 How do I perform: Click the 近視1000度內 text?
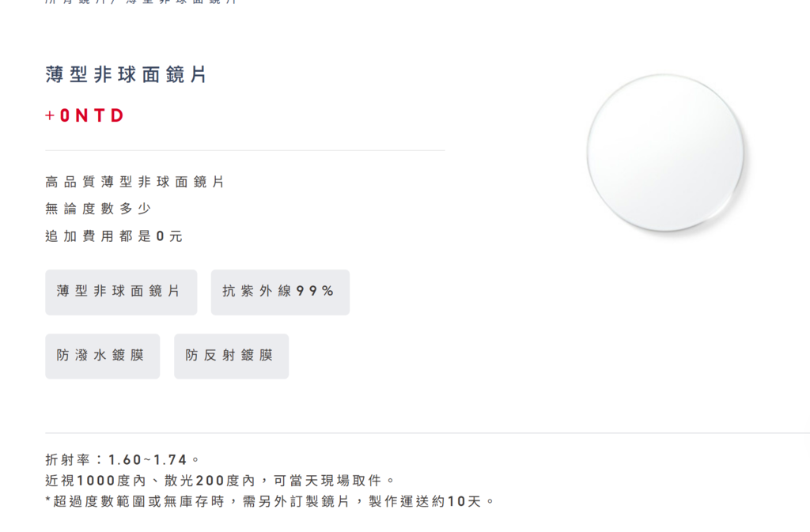tap(96, 481)
